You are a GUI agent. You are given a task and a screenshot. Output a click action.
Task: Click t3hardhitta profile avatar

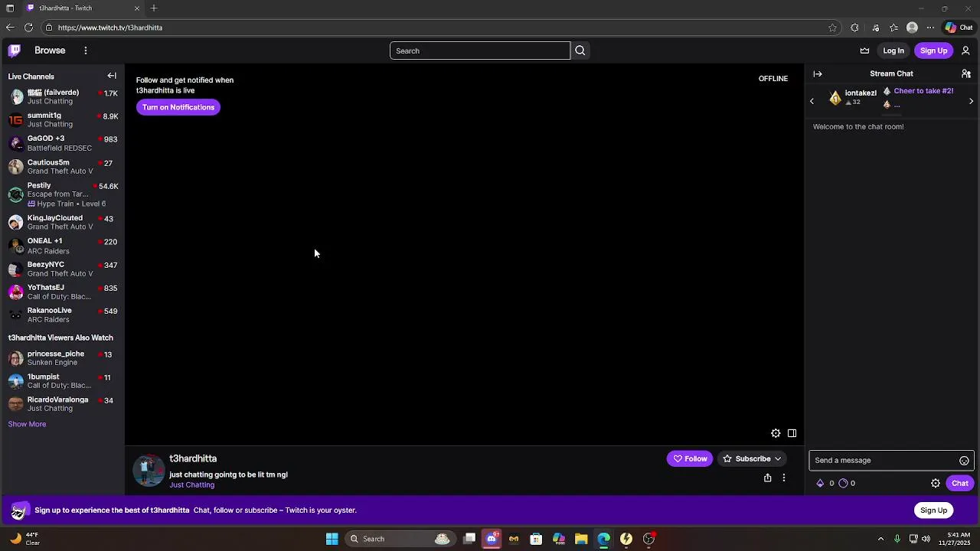(x=149, y=471)
